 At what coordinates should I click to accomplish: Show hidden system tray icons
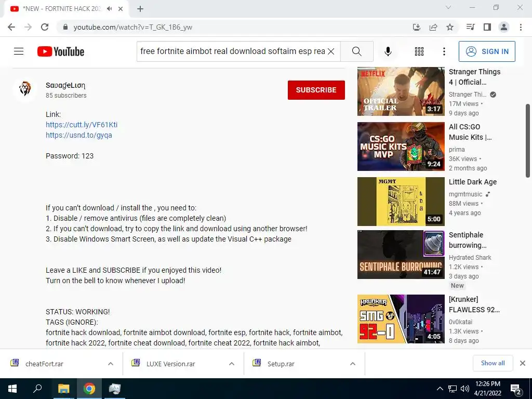[440, 389]
